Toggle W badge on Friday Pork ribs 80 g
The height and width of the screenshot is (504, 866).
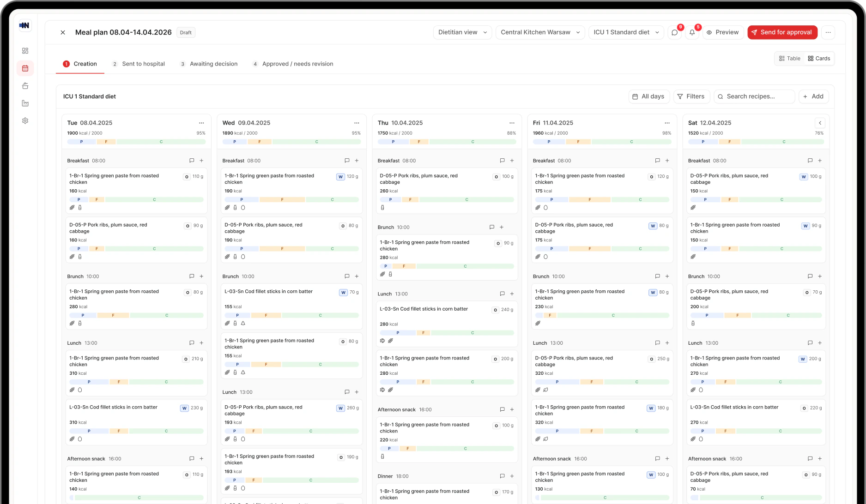tap(653, 226)
